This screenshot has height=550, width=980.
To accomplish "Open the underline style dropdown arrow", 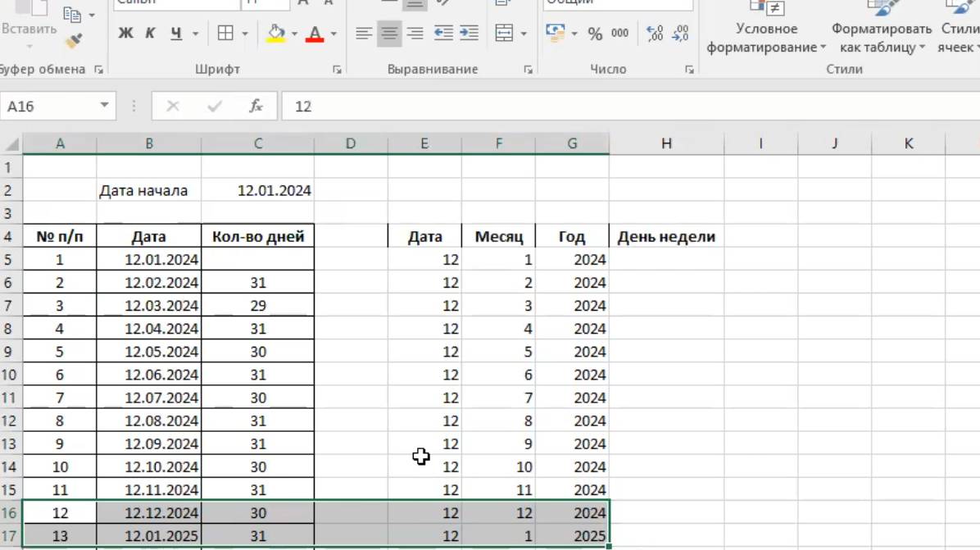I will tap(195, 34).
